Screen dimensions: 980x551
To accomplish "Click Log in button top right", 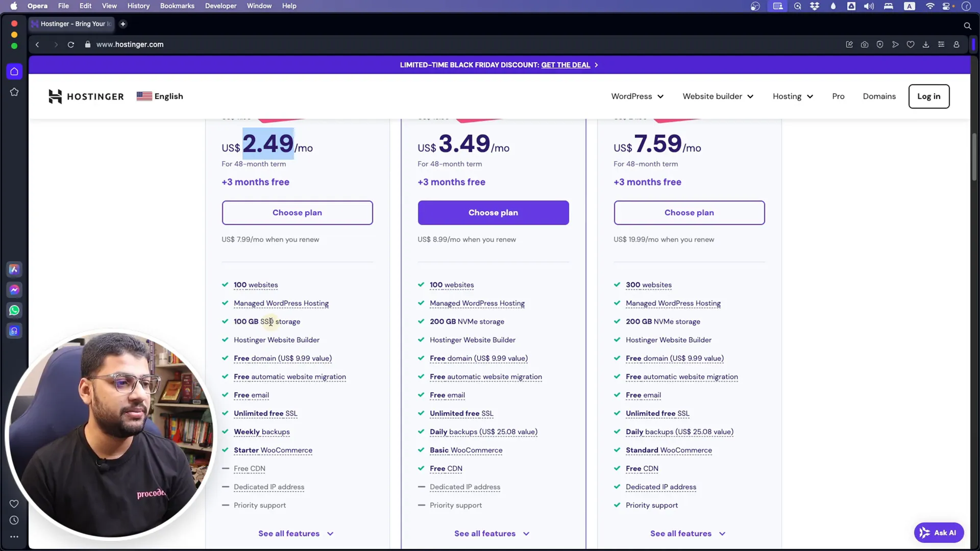I will (x=929, y=96).
